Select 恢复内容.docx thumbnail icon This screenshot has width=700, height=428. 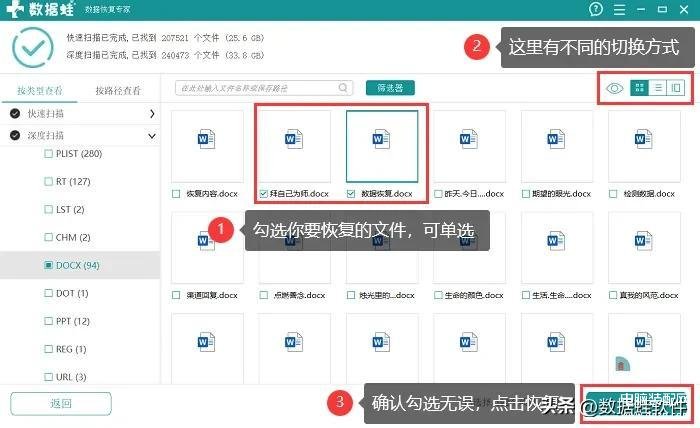(x=207, y=139)
